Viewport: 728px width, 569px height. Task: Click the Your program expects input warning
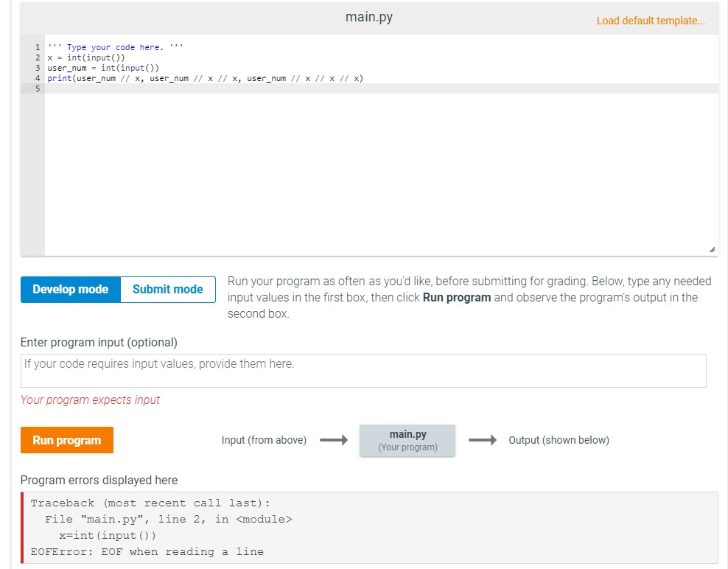tap(89, 399)
